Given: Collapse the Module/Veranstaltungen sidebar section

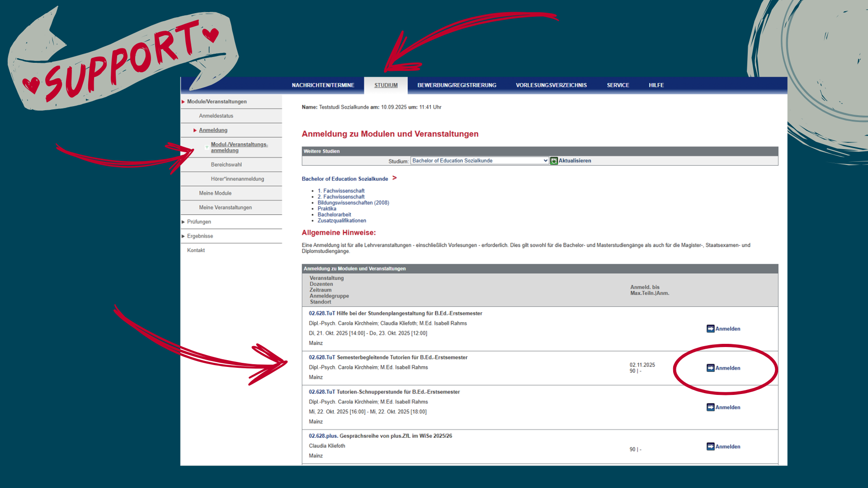Looking at the screenshot, I should [x=217, y=102].
